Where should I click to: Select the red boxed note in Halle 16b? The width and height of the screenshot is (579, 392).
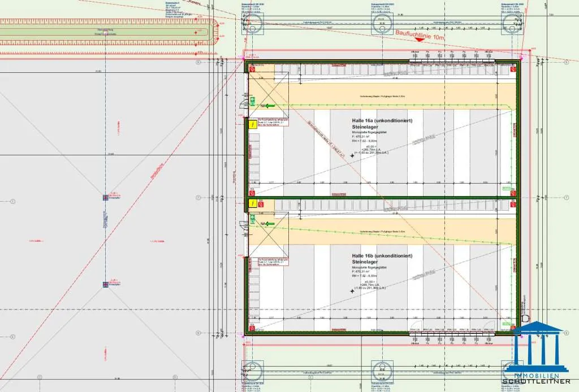click(273, 262)
